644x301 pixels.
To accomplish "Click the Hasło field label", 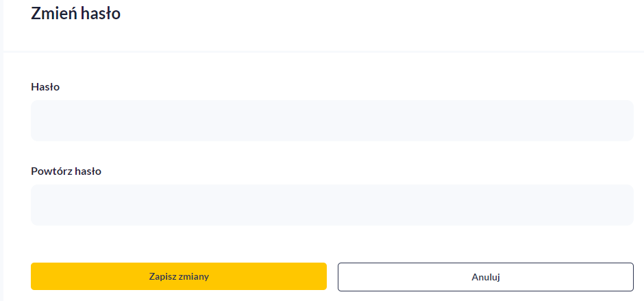I will point(45,87).
